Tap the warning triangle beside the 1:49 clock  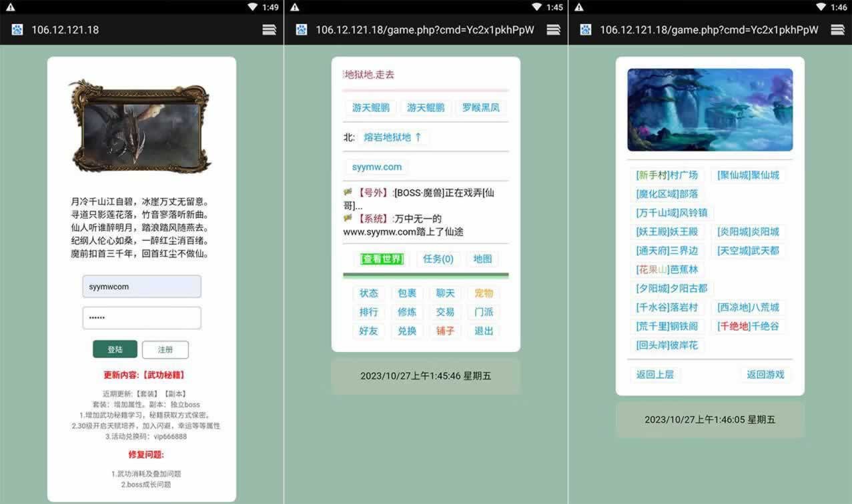coord(11,7)
